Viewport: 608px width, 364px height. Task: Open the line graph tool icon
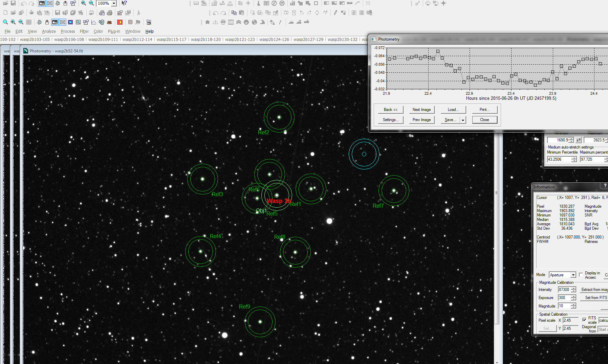(x=93, y=22)
